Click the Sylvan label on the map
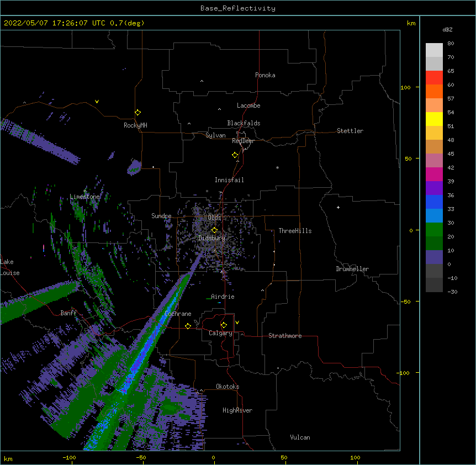476x465 pixels. pyautogui.click(x=215, y=135)
